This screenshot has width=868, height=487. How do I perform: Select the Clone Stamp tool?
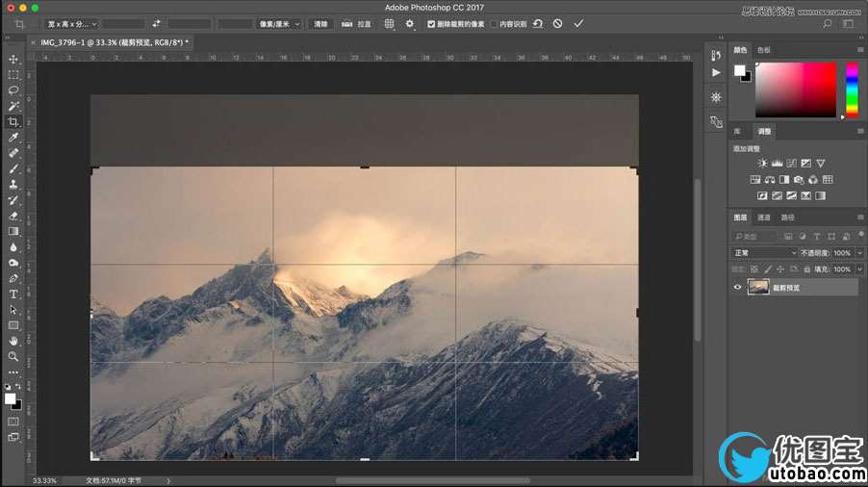[13, 184]
